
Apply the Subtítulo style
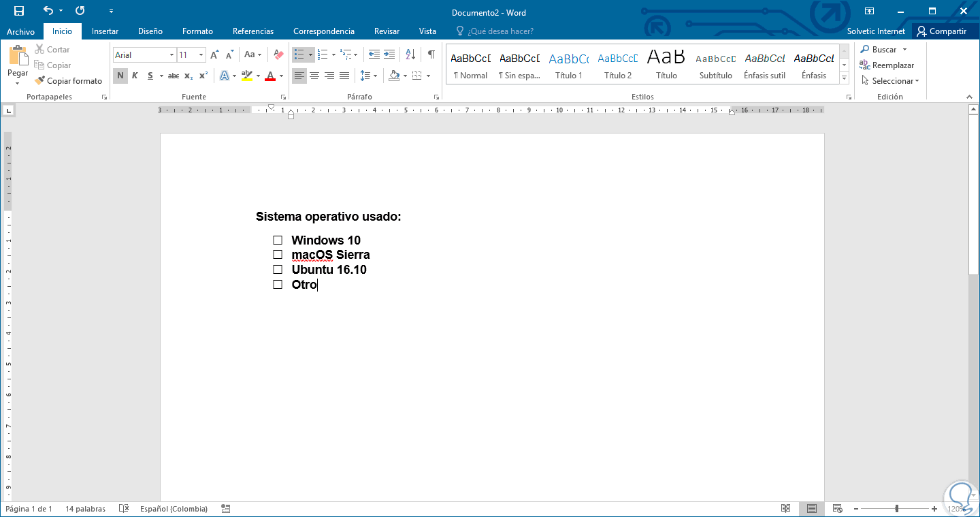(x=716, y=65)
